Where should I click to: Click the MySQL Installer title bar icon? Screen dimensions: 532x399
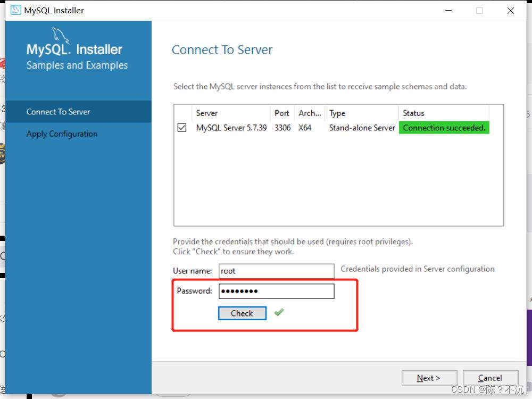(14, 10)
